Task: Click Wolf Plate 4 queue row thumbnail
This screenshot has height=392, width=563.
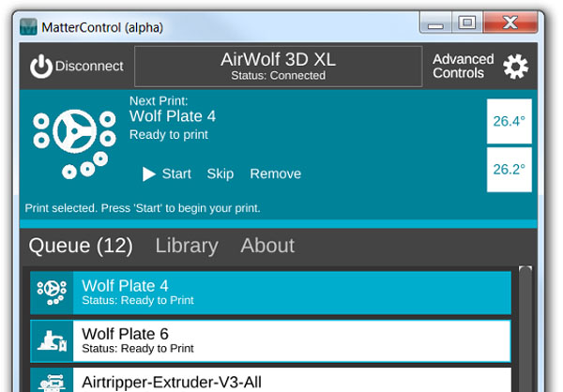Action: tap(52, 293)
